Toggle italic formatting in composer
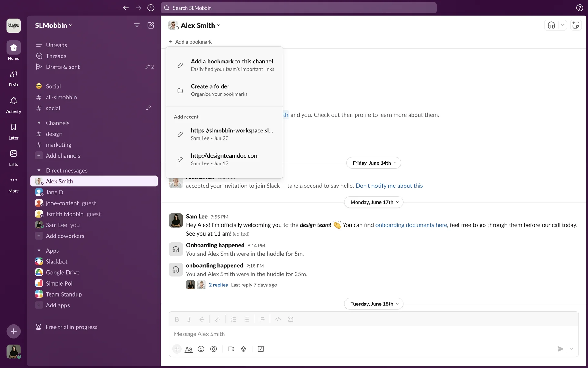This screenshot has width=588, height=368. 189,320
